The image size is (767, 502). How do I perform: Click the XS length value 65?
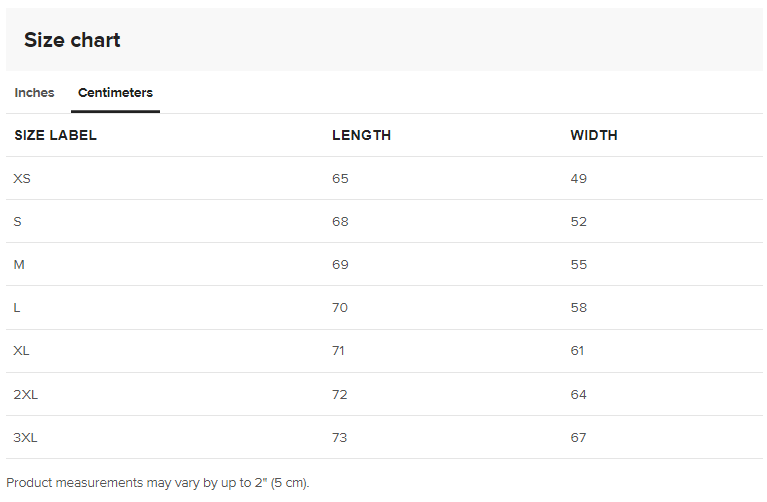point(340,179)
